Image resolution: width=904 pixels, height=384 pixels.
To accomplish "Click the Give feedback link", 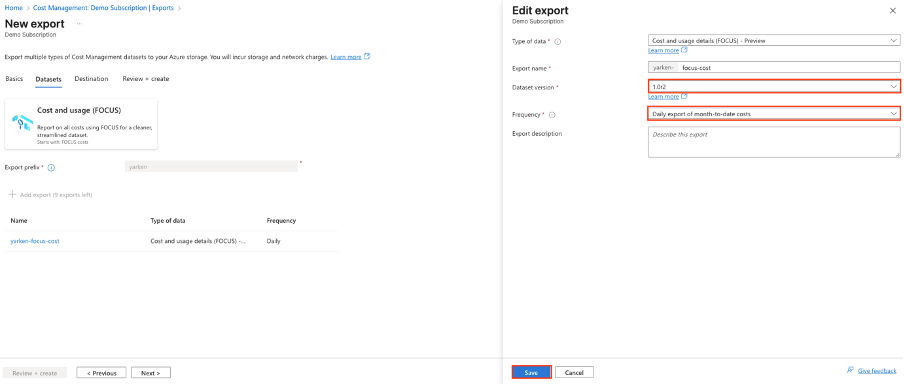I will click(877, 371).
